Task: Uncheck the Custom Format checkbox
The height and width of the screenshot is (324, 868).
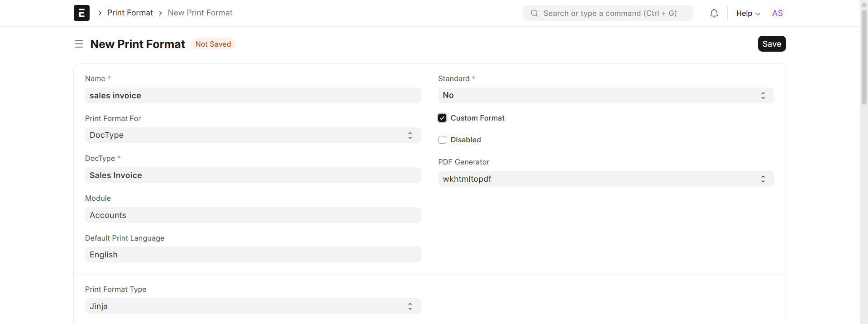Action: pyautogui.click(x=442, y=118)
